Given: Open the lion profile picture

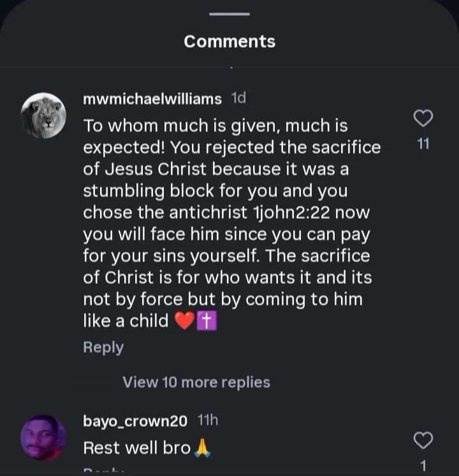Looking at the screenshot, I should (x=43, y=115).
